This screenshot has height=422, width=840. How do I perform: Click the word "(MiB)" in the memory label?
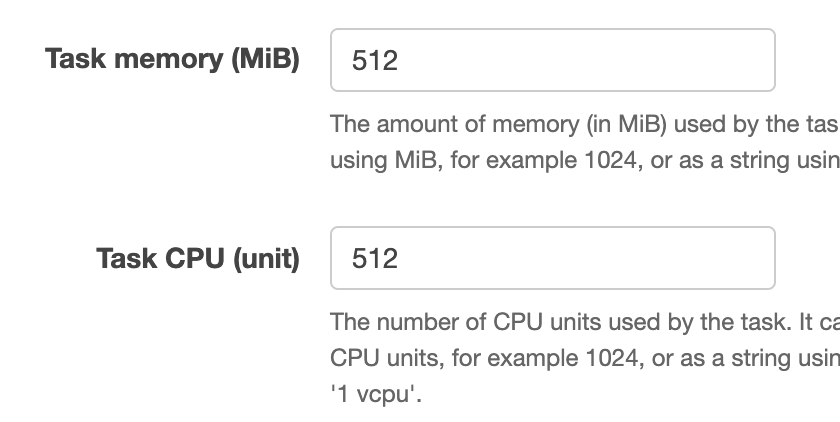265,59
